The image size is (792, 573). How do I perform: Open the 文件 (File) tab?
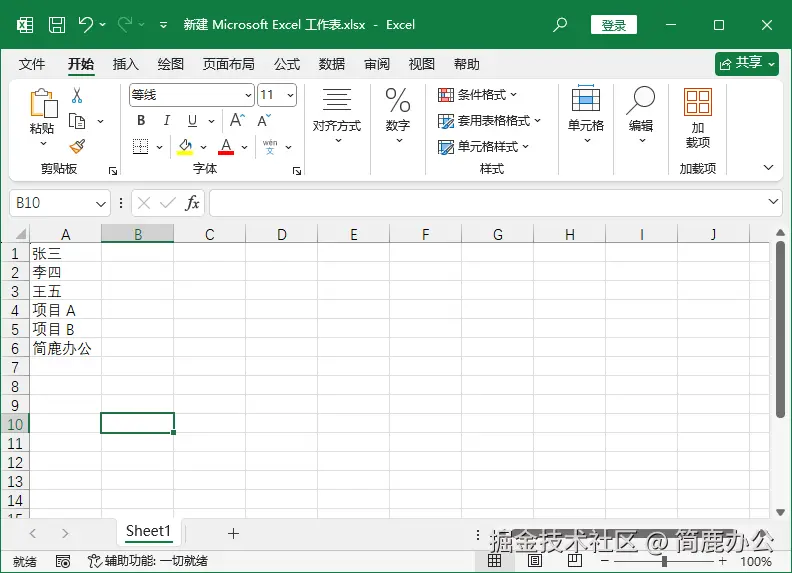(x=32, y=64)
